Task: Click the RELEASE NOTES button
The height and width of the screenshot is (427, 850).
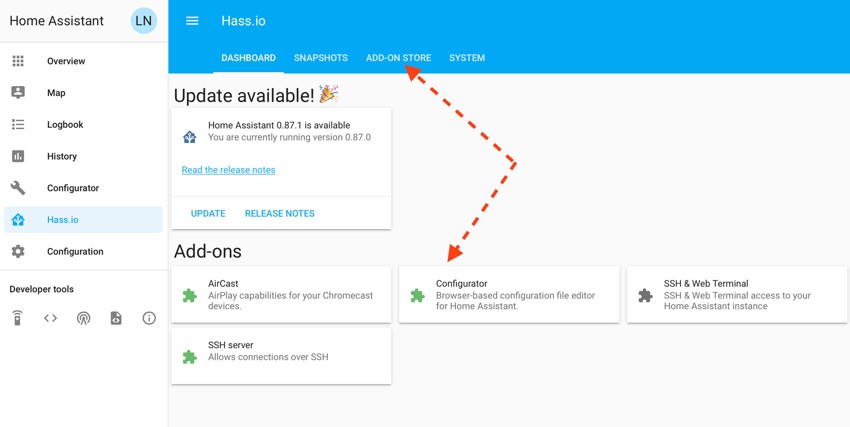Action: 280,214
